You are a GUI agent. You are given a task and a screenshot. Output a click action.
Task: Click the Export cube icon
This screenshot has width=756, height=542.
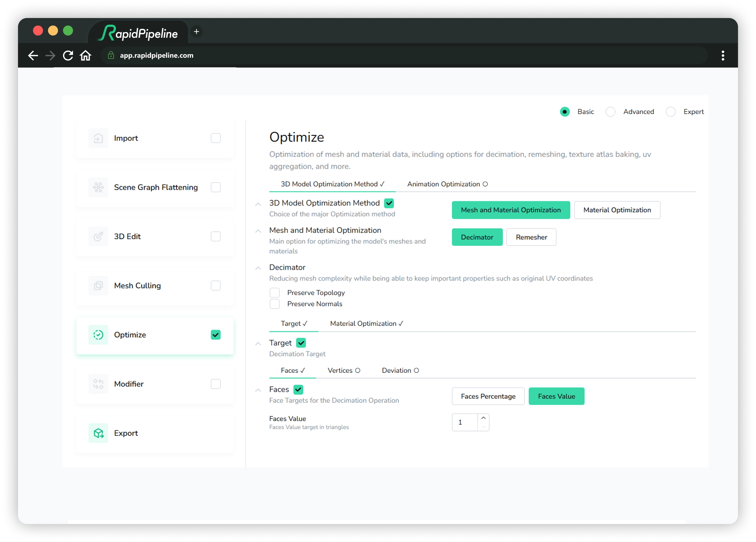tap(98, 433)
